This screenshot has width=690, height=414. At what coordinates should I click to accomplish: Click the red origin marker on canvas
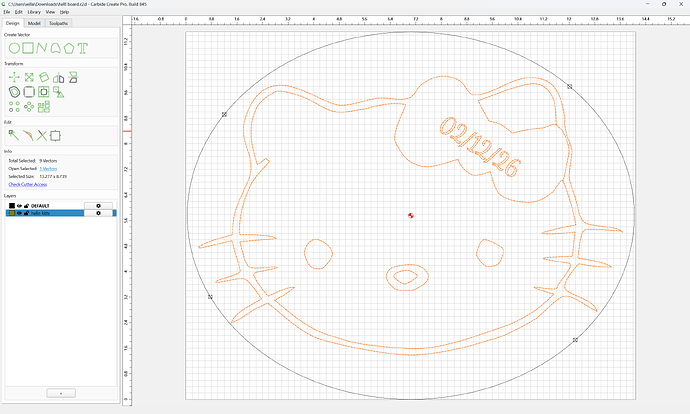point(411,216)
